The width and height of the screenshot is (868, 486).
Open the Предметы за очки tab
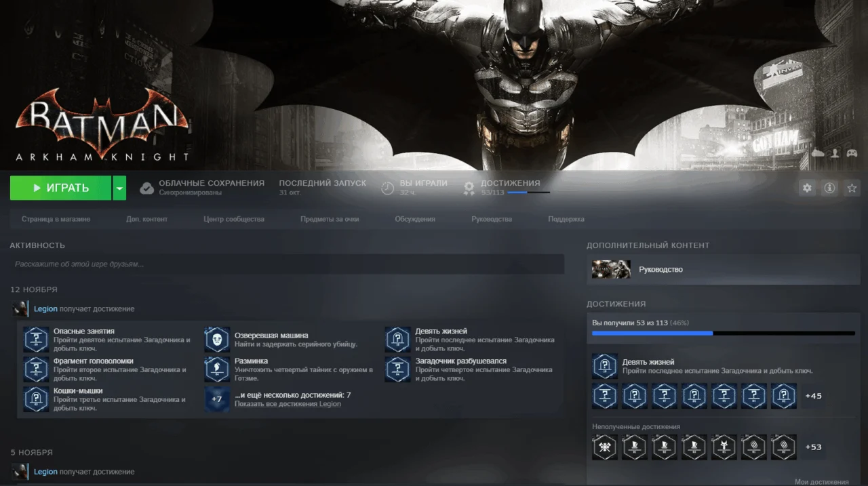330,219
